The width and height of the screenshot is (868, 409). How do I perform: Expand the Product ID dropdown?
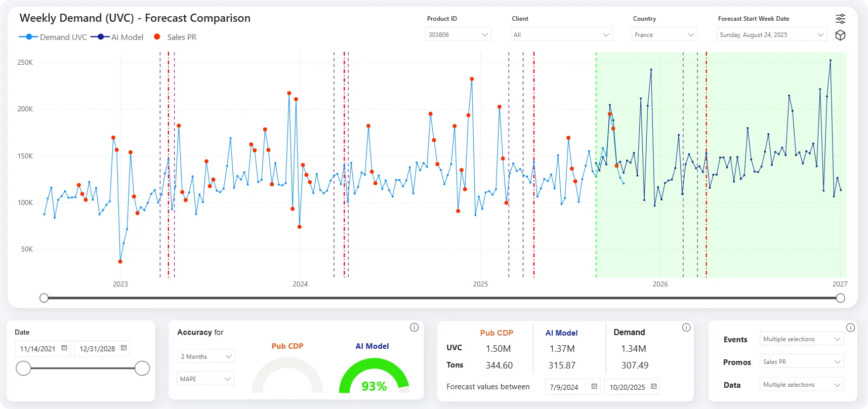click(x=459, y=34)
